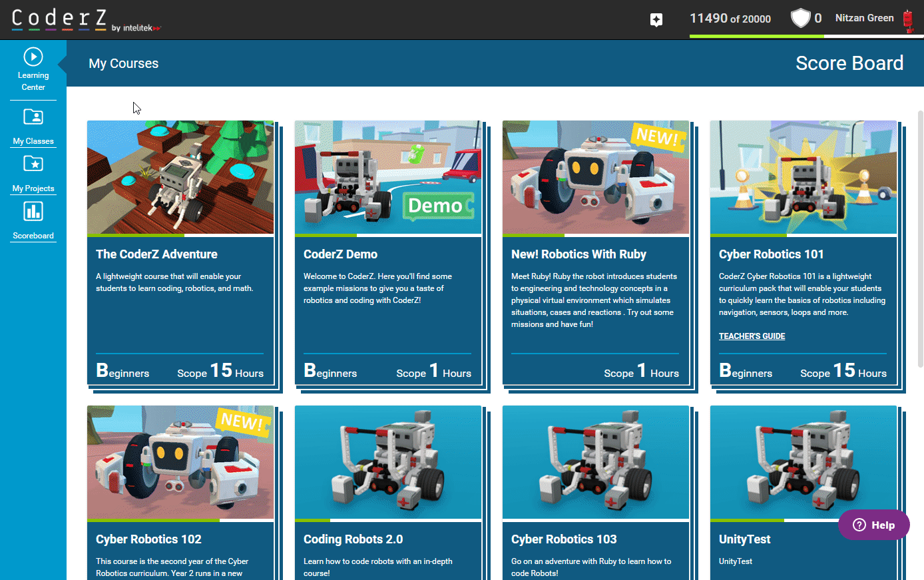Image resolution: width=924 pixels, height=580 pixels.
Task: Open the CoderZ Demo title
Action: pyautogui.click(x=340, y=254)
